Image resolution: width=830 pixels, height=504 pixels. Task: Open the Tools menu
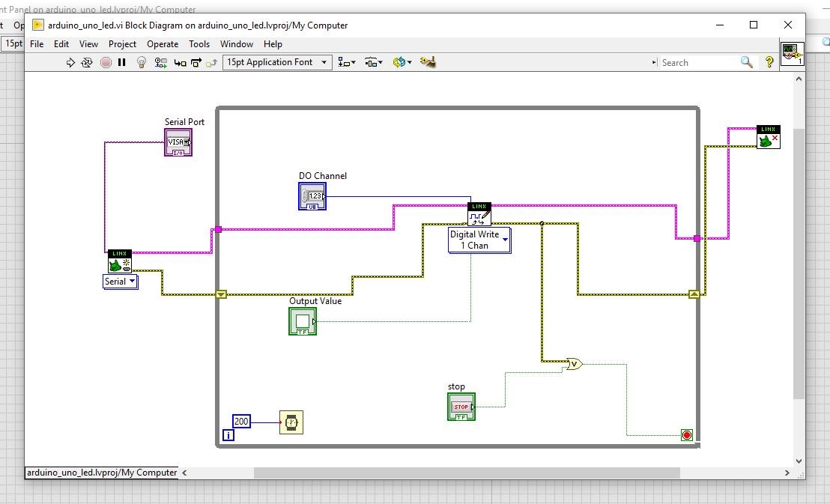click(x=199, y=44)
